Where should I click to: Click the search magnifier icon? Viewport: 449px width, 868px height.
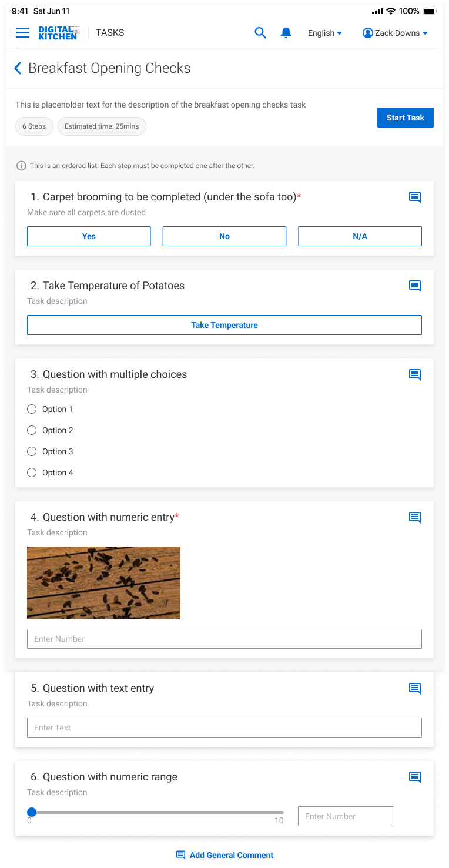pos(260,33)
